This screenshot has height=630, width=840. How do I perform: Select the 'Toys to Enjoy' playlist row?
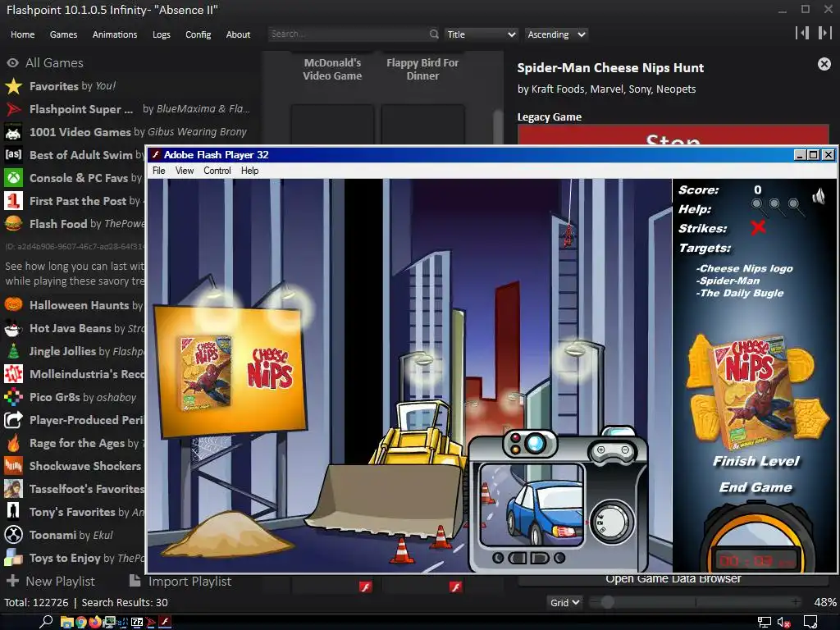(x=72, y=558)
